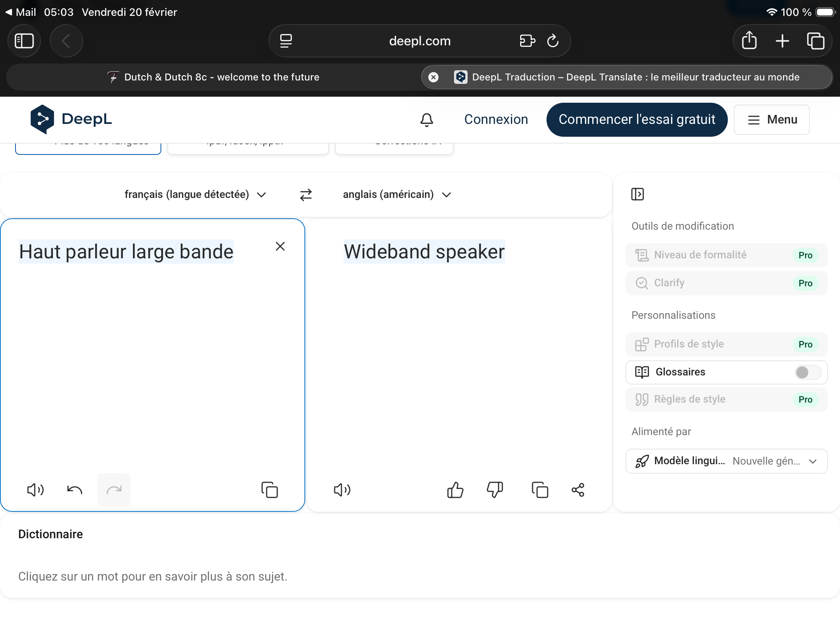
Task: Give the translation a thumbs down
Action: coord(495,490)
